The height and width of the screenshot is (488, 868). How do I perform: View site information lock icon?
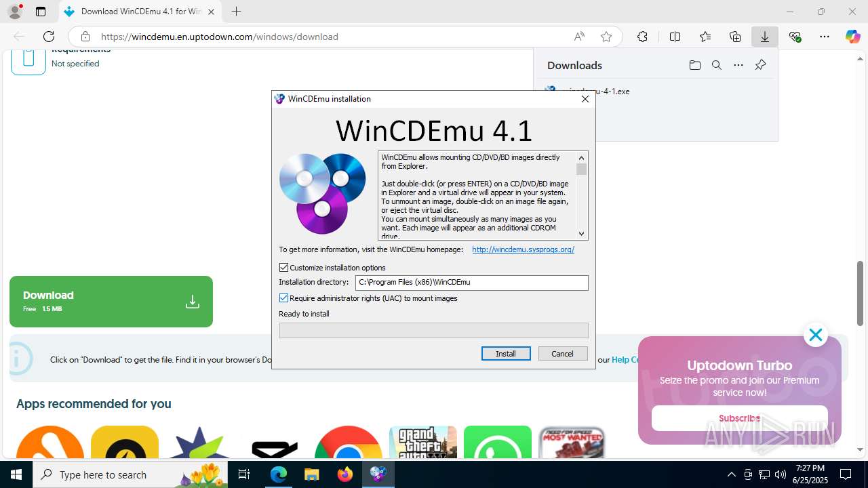coord(85,37)
